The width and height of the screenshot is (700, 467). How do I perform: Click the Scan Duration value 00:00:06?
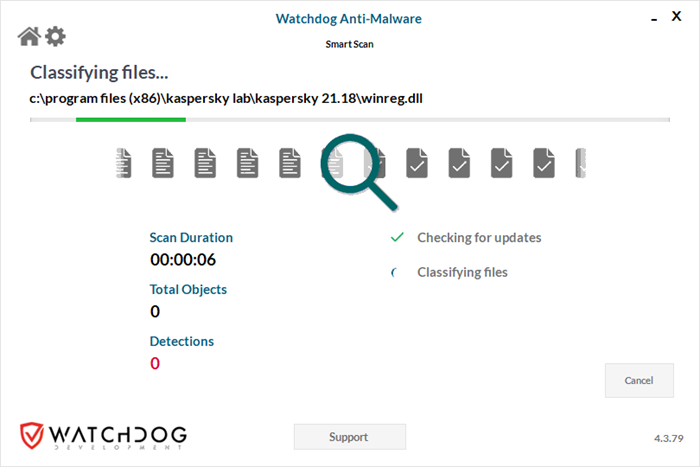click(x=183, y=260)
